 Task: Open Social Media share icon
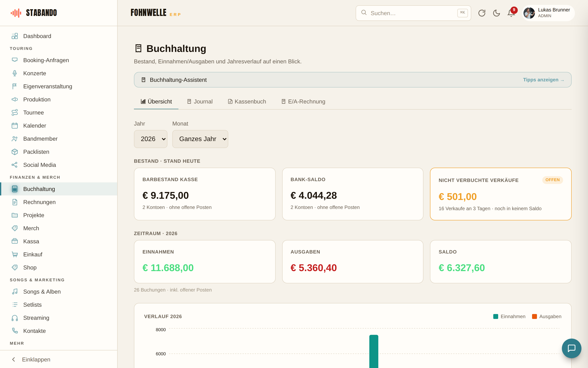(14, 165)
